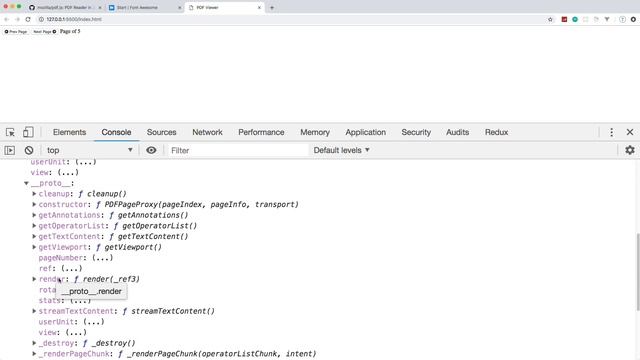Evaluate the ref (...) getter
Viewport: 640px width, 360px height.
pyautogui.click(x=72, y=269)
